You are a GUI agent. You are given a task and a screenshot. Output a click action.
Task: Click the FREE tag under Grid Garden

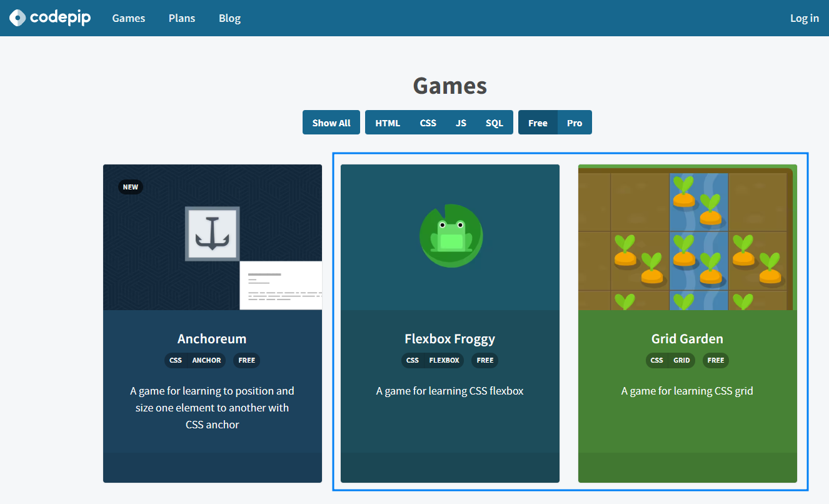(x=716, y=360)
